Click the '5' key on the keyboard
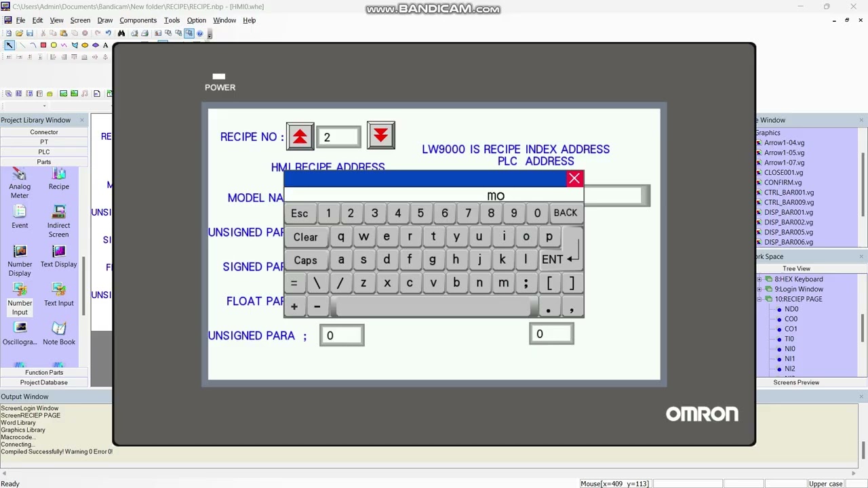The height and width of the screenshot is (488, 868). pos(420,213)
